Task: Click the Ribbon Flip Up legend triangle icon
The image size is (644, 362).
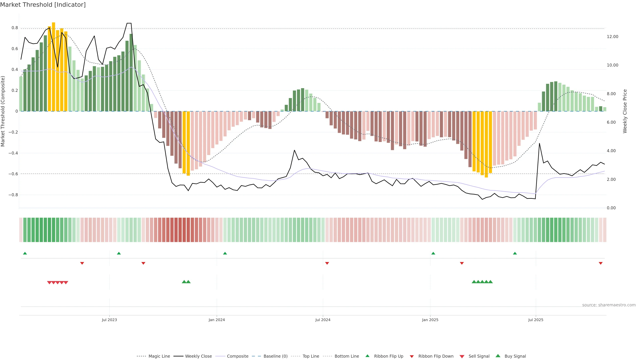Action: [x=367, y=356]
